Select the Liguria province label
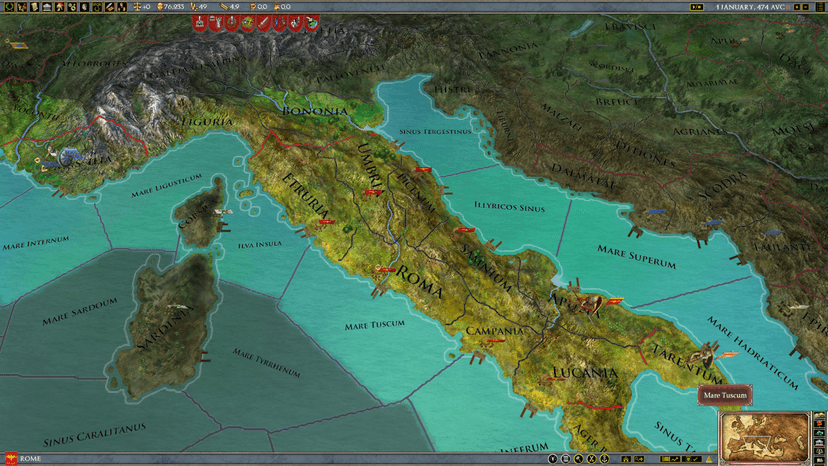This screenshot has width=828, height=466. coord(206,122)
